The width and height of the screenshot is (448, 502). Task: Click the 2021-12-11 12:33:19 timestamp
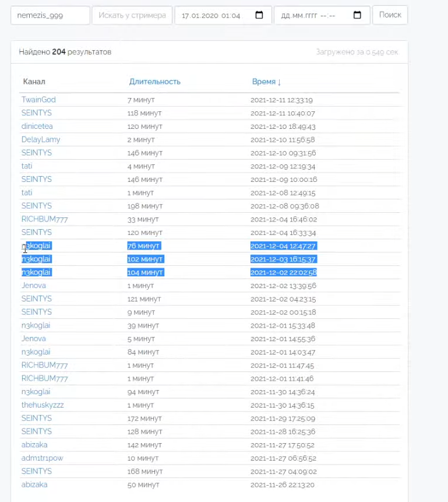(281, 100)
